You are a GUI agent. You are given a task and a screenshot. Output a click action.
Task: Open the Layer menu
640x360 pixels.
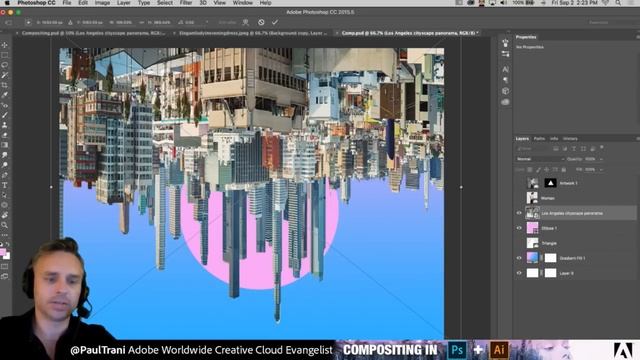[124, 3]
